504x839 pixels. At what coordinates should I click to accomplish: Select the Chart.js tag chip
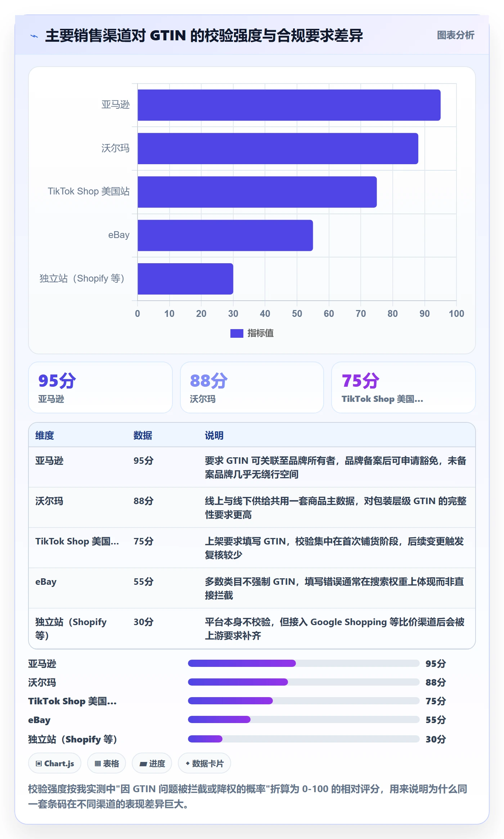coord(55,763)
